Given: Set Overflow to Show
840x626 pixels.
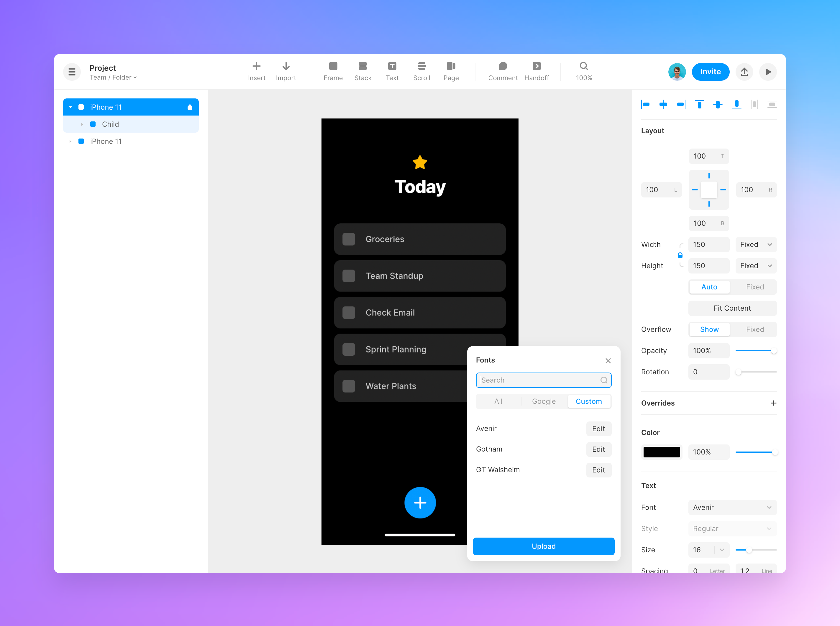Looking at the screenshot, I should pos(709,330).
